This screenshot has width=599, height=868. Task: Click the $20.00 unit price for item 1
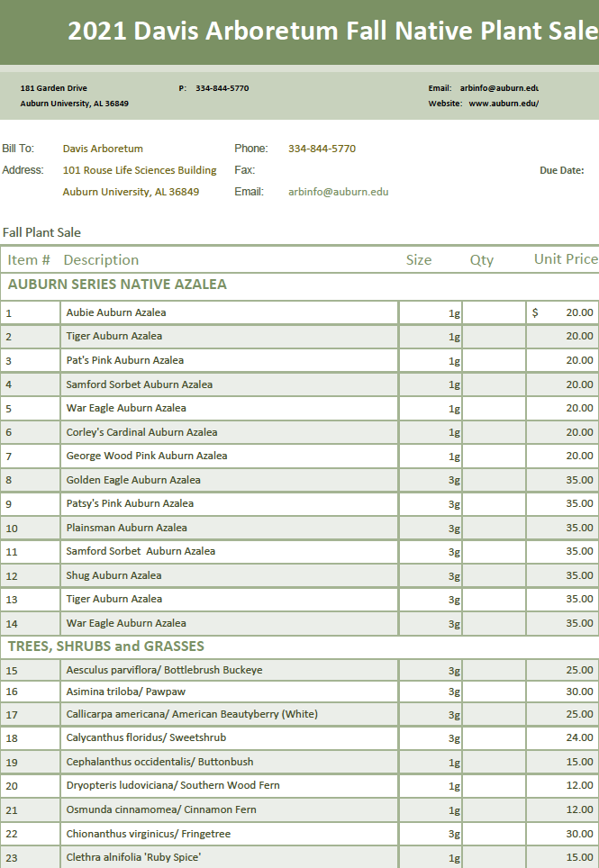(562, 312)
